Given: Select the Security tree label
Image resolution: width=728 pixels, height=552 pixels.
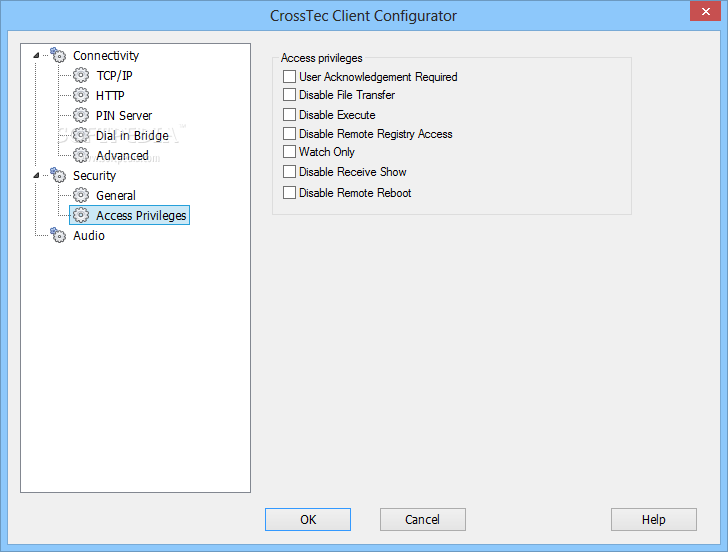Looking at the screenshot, I should pyautogui.click(x=94, y=175).
